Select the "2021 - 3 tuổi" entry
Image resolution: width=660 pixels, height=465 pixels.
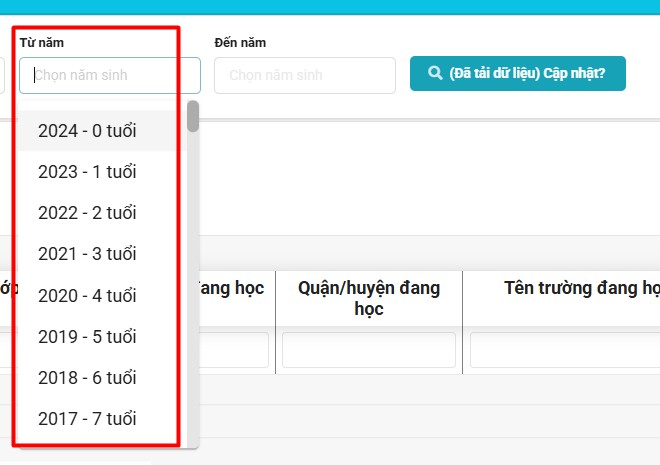point(87,254)
